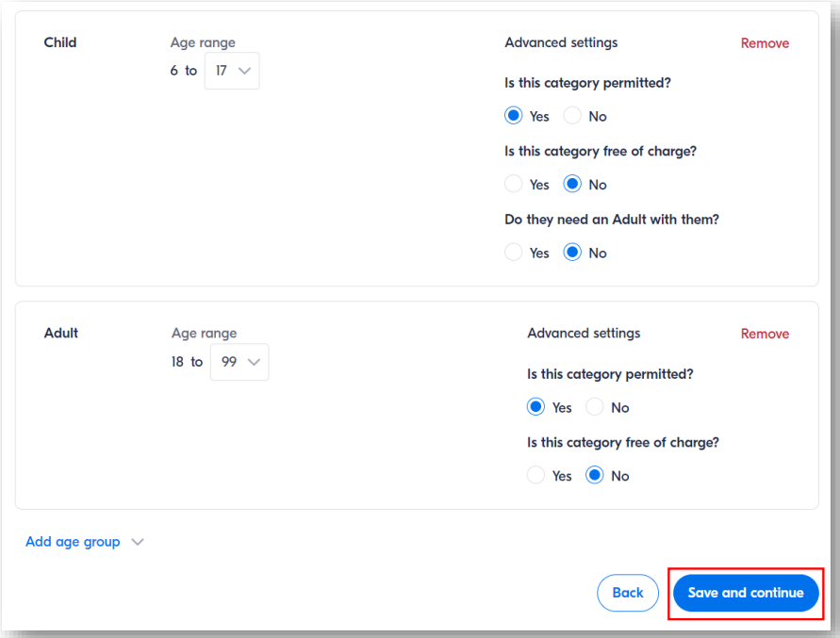Click the Back button
Image resolution: width=840 pixels, height=638 pixels.
(x=627, y=593)
